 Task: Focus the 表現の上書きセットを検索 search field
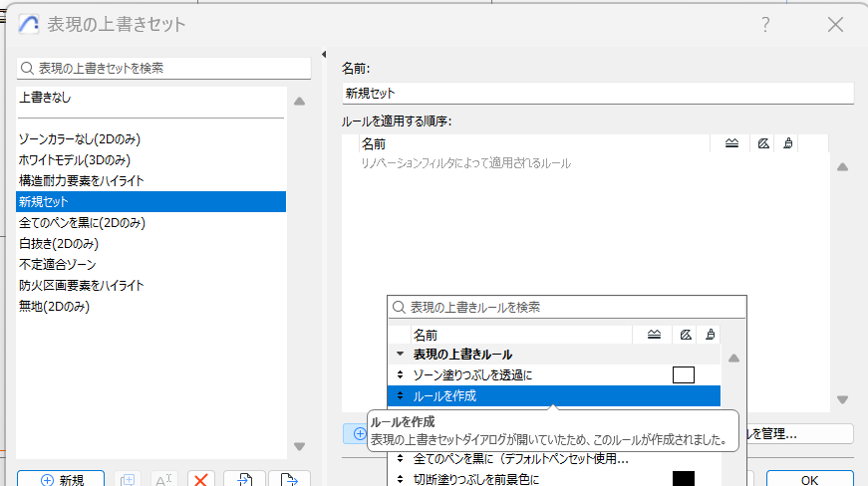pos(163,68)
